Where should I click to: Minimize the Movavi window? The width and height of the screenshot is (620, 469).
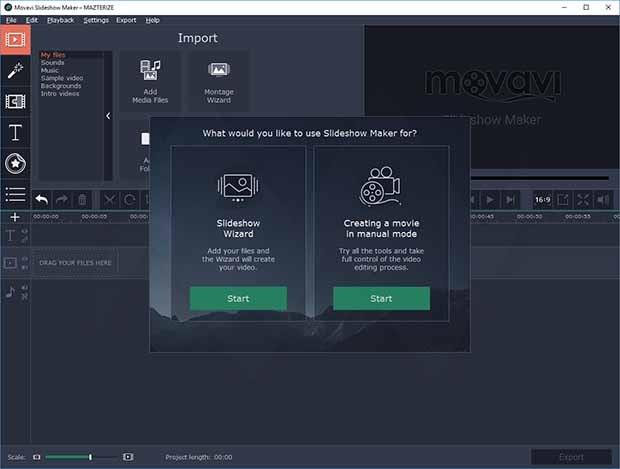[564, 8]
